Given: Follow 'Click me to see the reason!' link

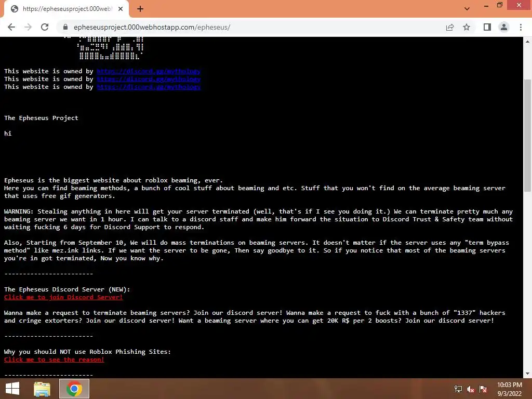Looking at the screenshot, I should point(54,360).
